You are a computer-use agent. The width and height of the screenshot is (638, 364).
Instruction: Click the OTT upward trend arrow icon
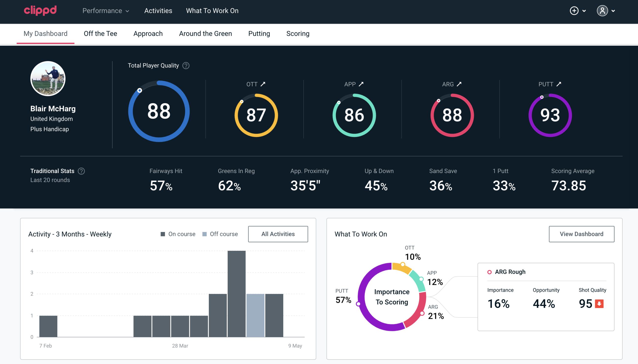[263, 84]
